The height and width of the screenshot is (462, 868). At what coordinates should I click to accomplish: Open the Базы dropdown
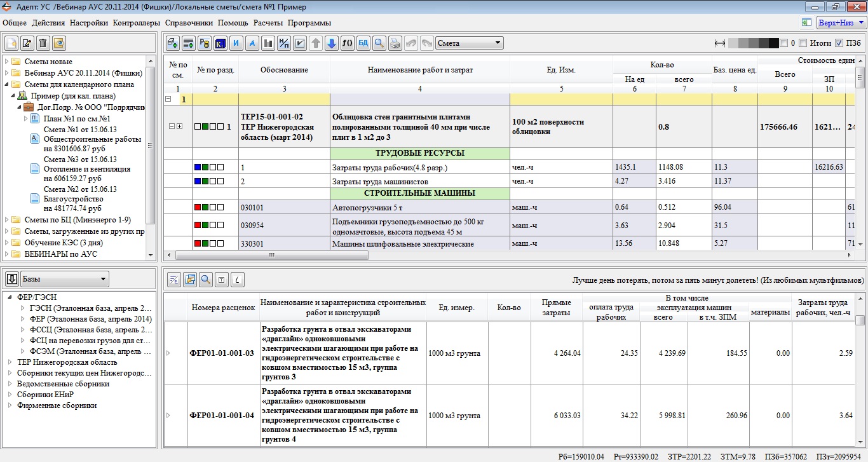pos(64,279)
